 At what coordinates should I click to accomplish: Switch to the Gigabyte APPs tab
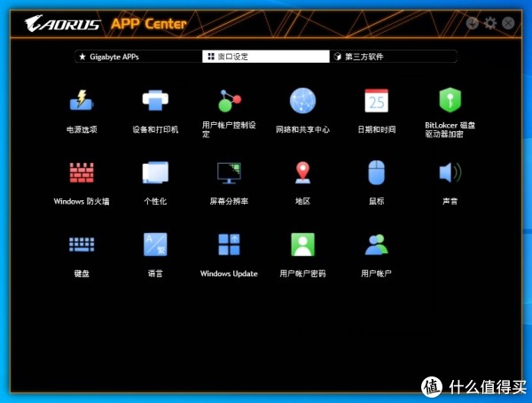click(x=138, y=57)
